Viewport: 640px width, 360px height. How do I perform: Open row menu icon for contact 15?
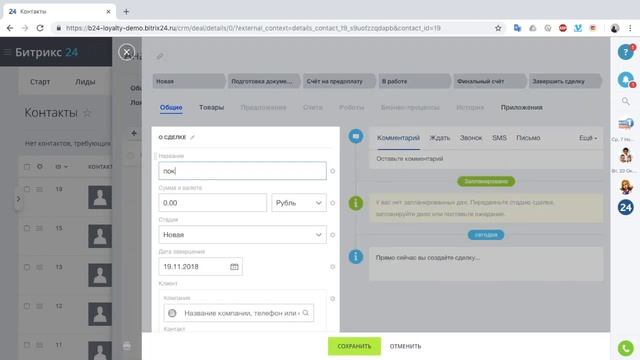click(39, 228)
